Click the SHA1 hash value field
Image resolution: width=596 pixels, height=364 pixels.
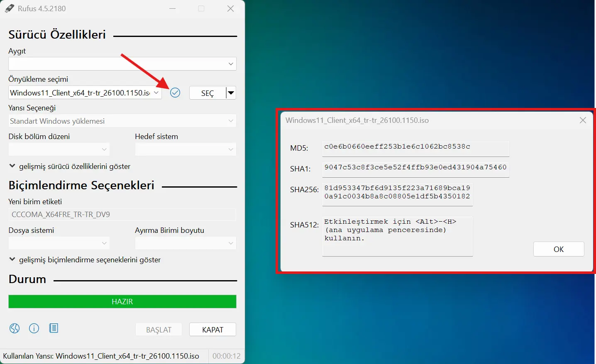pyautogui.click(x=415, y=169)
